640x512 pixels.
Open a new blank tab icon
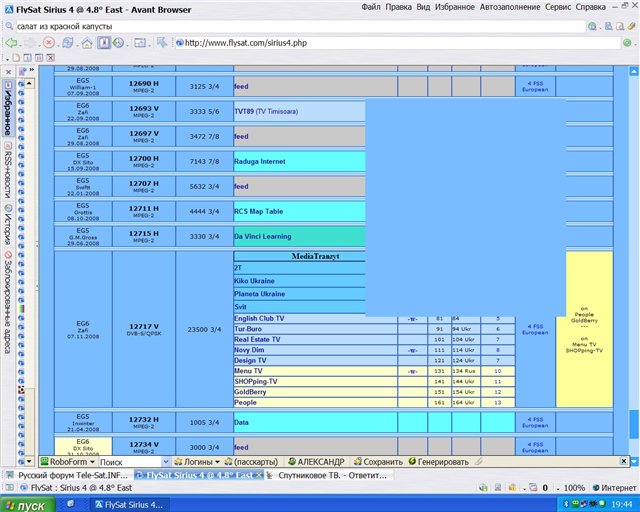pyautogui.click(x=16, y=58)
